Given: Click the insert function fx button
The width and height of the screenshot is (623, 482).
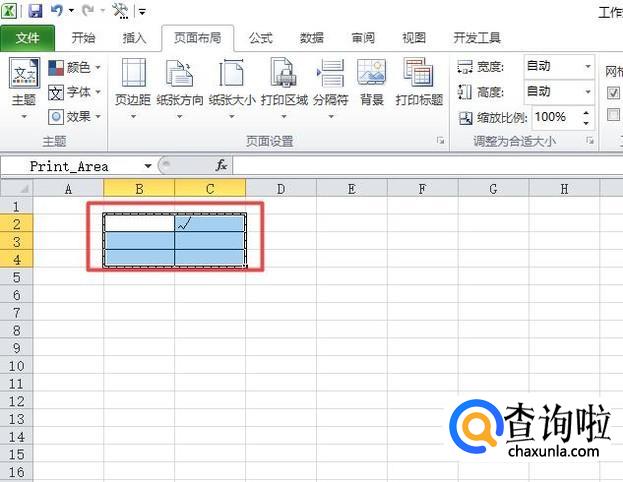Looking at the screenshot, I should [x=222, y=166].
